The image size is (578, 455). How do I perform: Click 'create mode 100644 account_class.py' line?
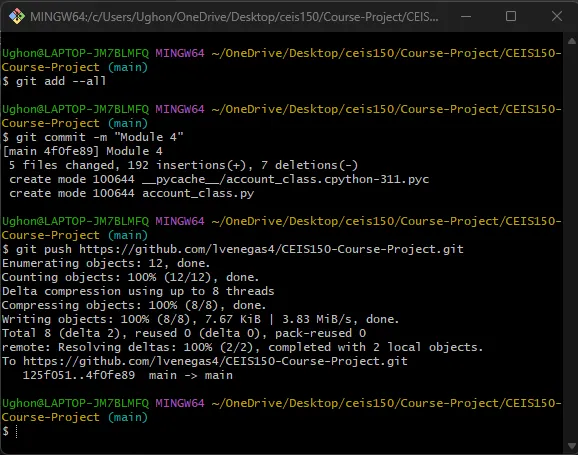tap(132, 193)
